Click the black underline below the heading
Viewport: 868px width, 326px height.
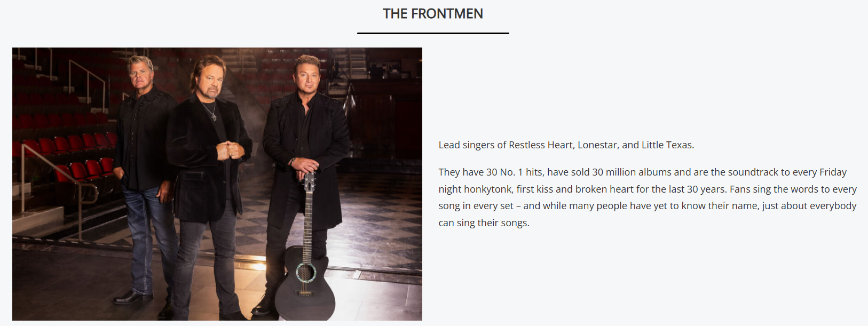tap(433, 33)
